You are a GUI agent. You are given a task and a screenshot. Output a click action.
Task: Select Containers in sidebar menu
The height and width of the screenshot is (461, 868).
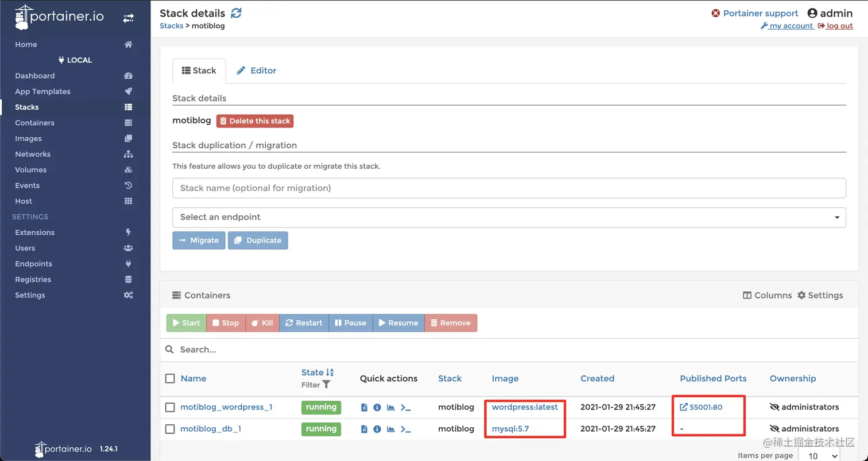pos(34,123)
